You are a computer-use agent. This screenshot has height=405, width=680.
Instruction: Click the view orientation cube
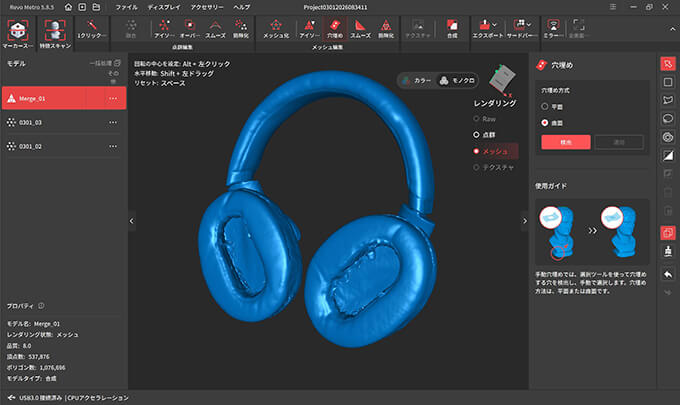coord(499,77)
